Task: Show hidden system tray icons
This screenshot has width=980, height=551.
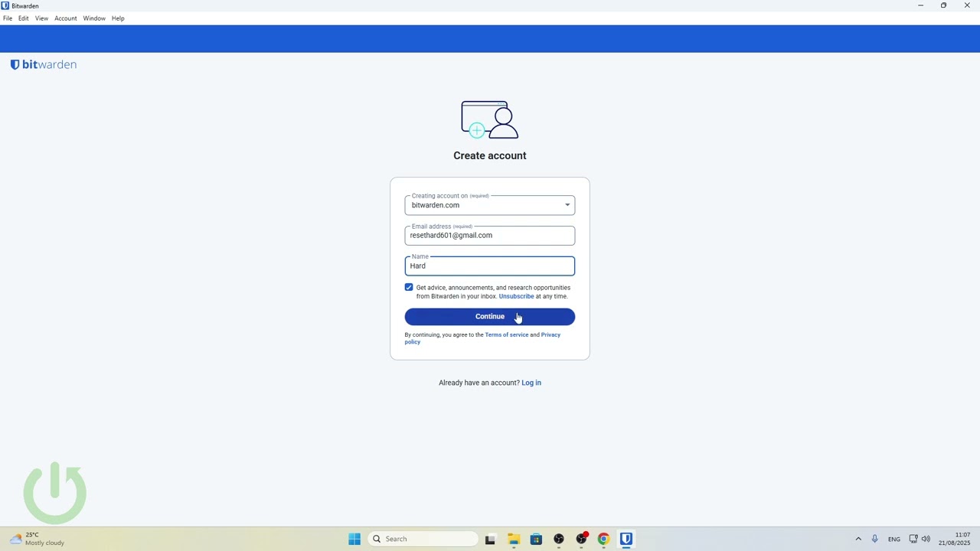Action: [858, 539]
